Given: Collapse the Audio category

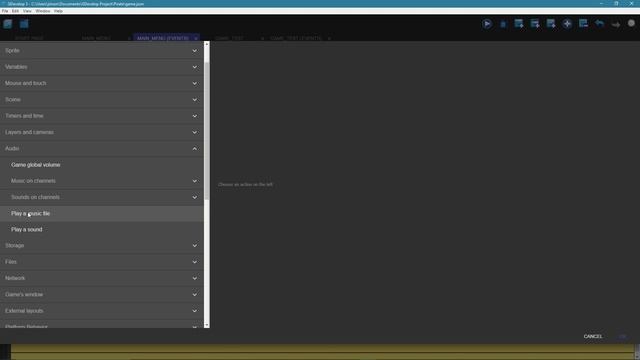Looking at the screenshot, I should pyautogui.click(x=102, y=149).
